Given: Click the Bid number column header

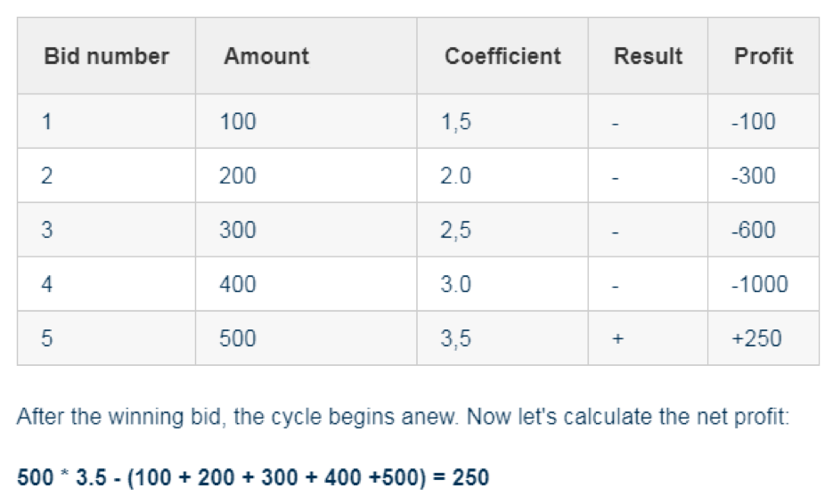Looking at the screenshot, I should tap(106, 56).
